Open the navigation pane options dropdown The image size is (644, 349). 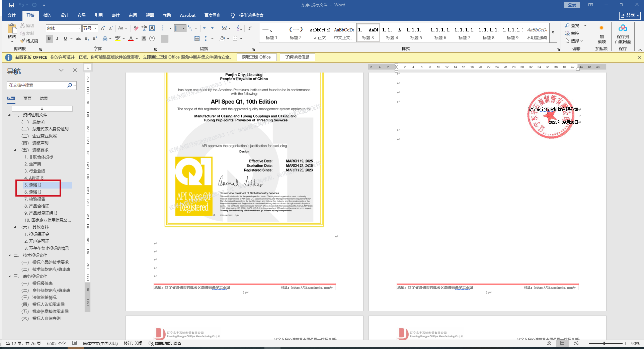[x=61, y=71]
